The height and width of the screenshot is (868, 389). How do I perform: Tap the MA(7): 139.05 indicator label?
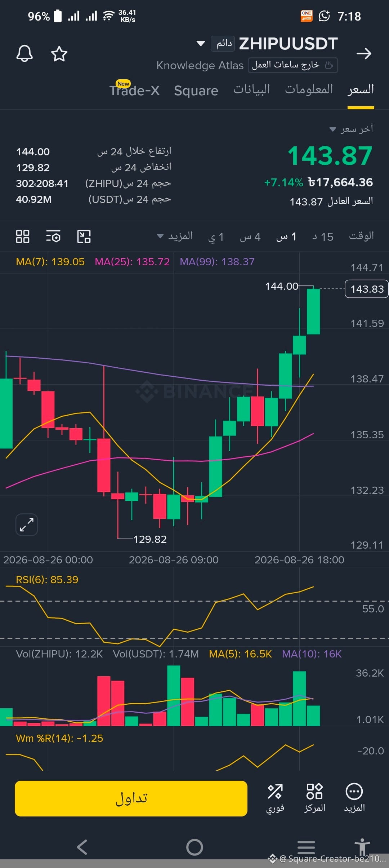click(50, 262)
